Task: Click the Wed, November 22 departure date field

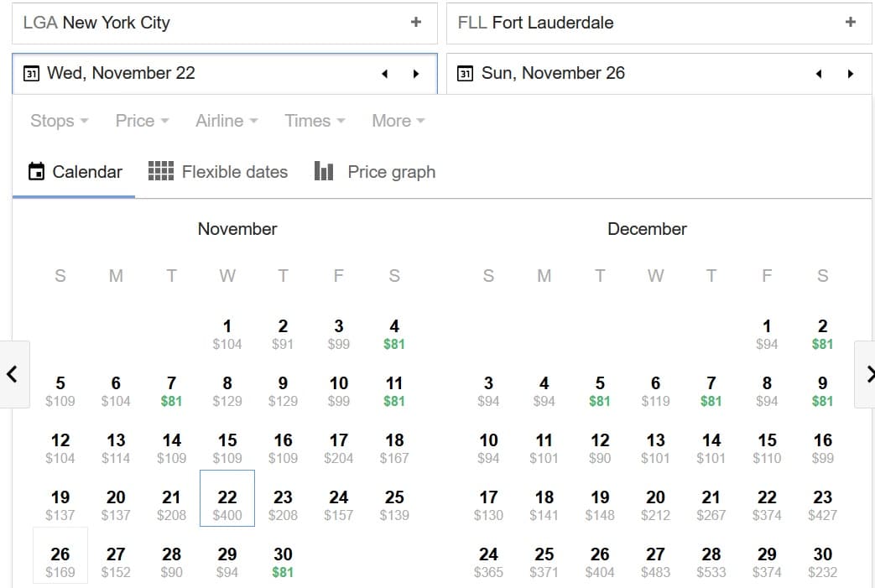Action: (225, 74)
